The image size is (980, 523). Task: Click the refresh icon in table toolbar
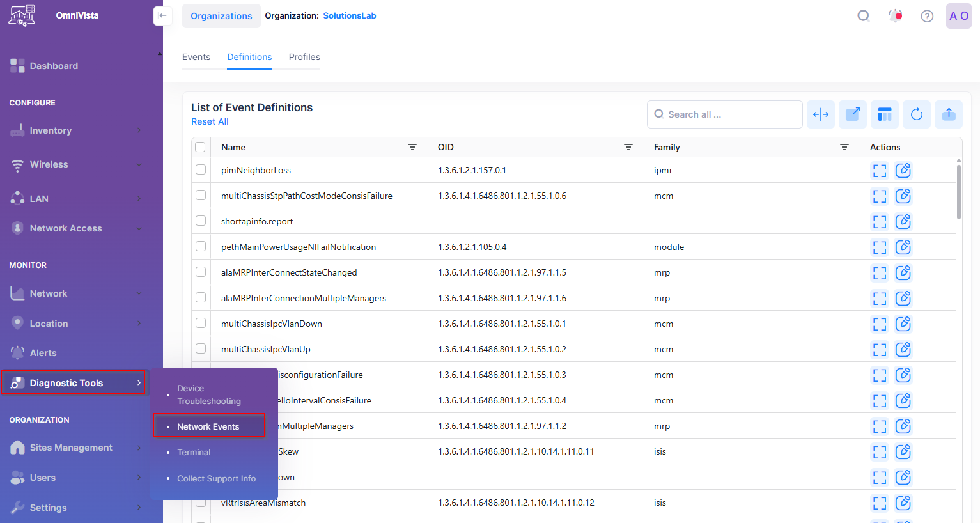point(916,114)
